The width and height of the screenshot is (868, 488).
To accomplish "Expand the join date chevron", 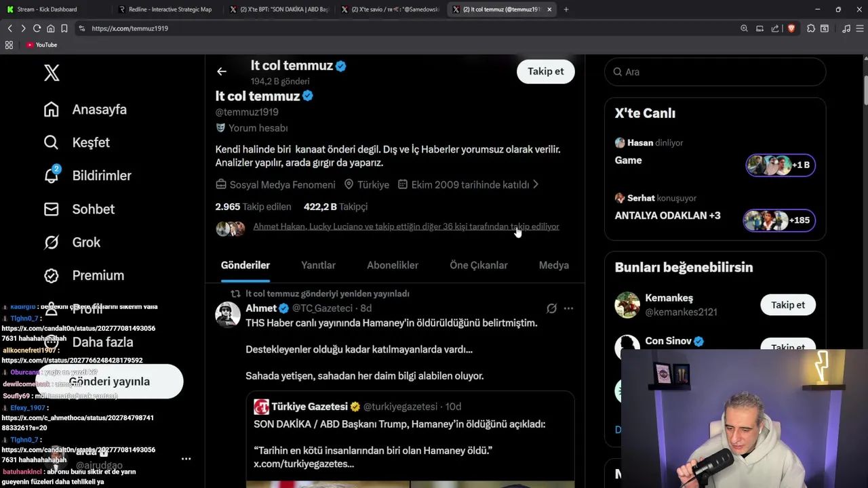I will coord(536,184).
